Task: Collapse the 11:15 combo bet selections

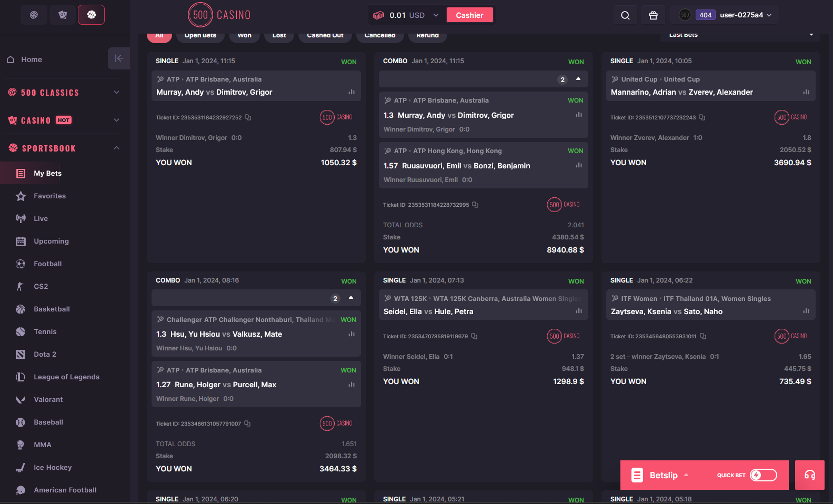Action: [x=578, y=79]
